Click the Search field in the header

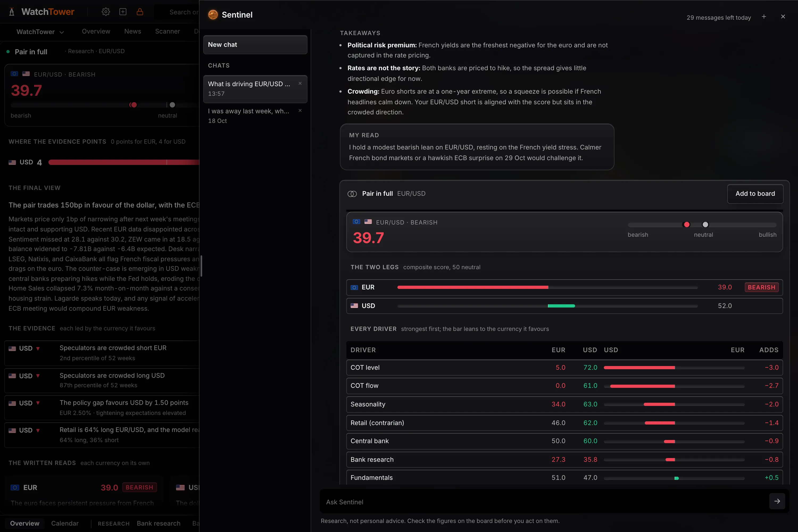click(177, 12)
